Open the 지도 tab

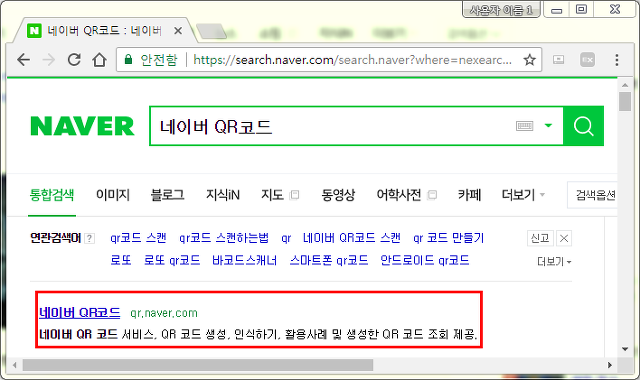(x=272, y=195)
